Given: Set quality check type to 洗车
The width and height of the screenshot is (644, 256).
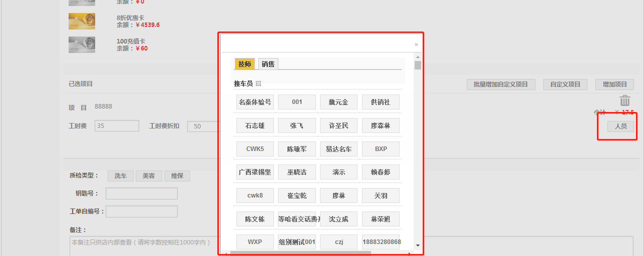Looking at the screenshot, I should pyautogui.click(x=120, y=176).
